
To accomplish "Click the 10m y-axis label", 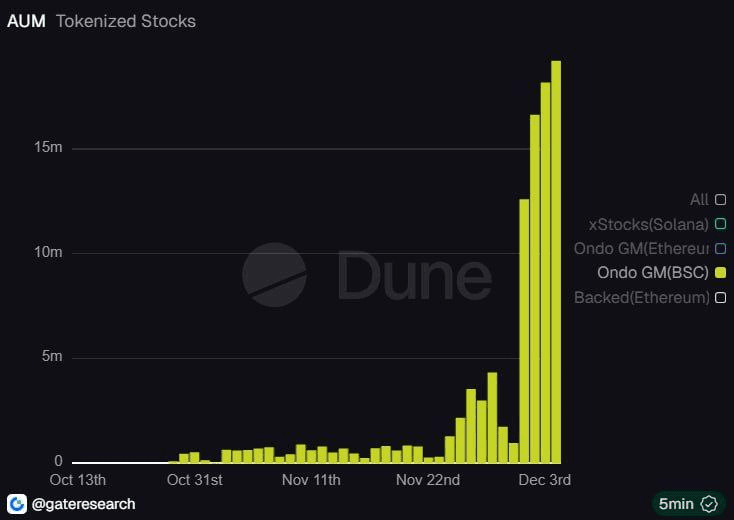I will (x=48, y=252).
